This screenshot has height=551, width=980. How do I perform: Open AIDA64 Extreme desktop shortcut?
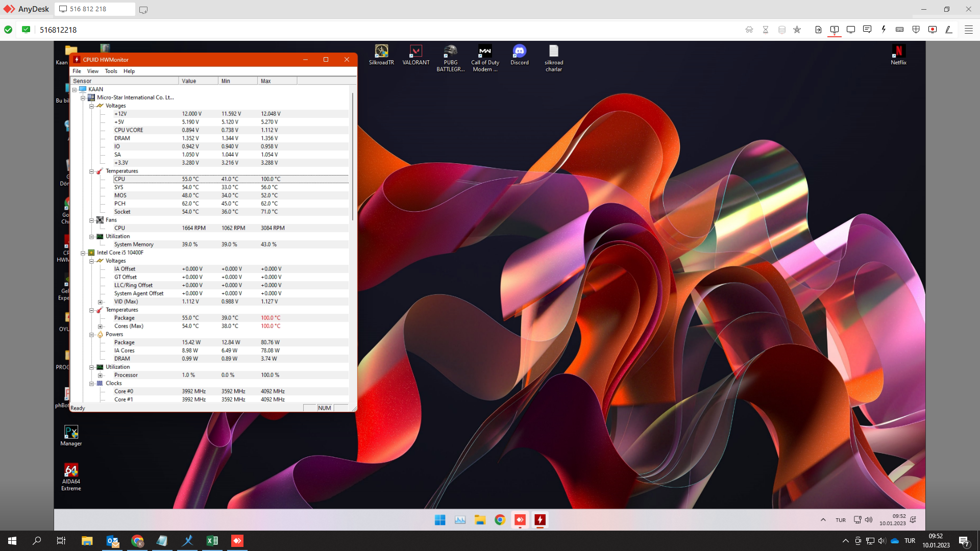tap(71, 477)
